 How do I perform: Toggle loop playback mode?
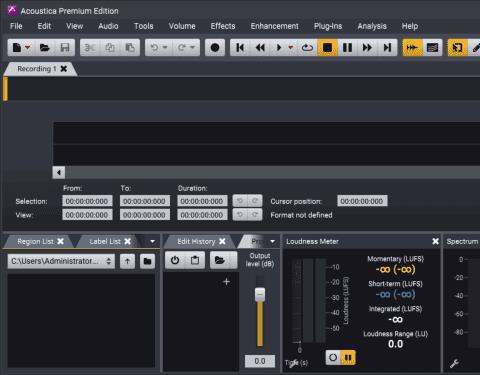pyautogui.click(x=307, y=48)
